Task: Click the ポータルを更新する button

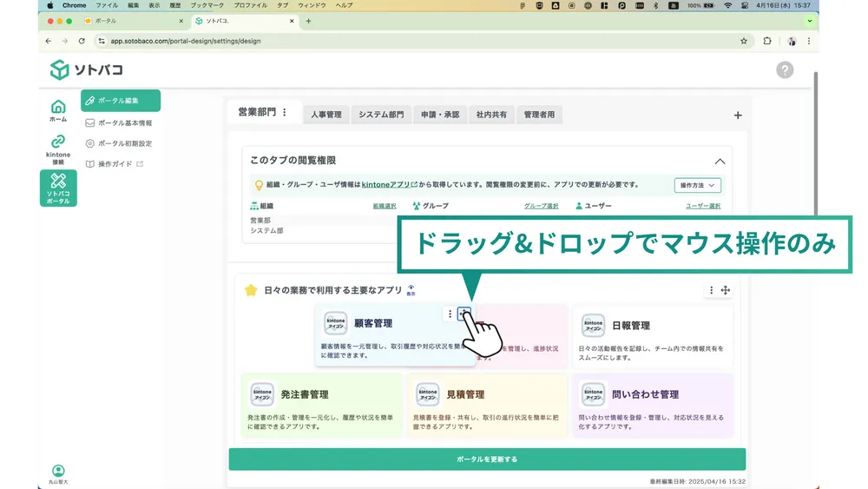Action: (x=487, y=459)
